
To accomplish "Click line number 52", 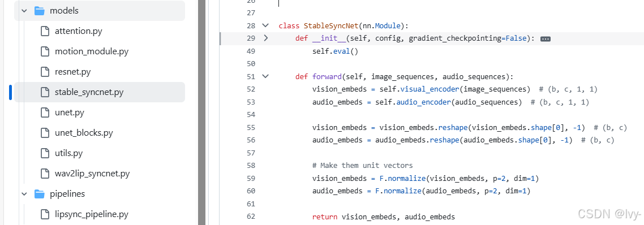I will click(251, 89).
